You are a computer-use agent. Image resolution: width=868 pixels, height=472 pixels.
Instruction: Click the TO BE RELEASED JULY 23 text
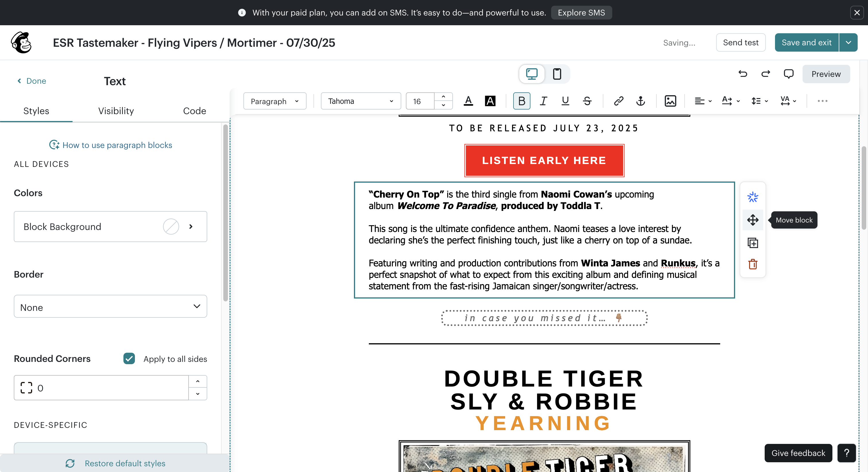point(544,128)
